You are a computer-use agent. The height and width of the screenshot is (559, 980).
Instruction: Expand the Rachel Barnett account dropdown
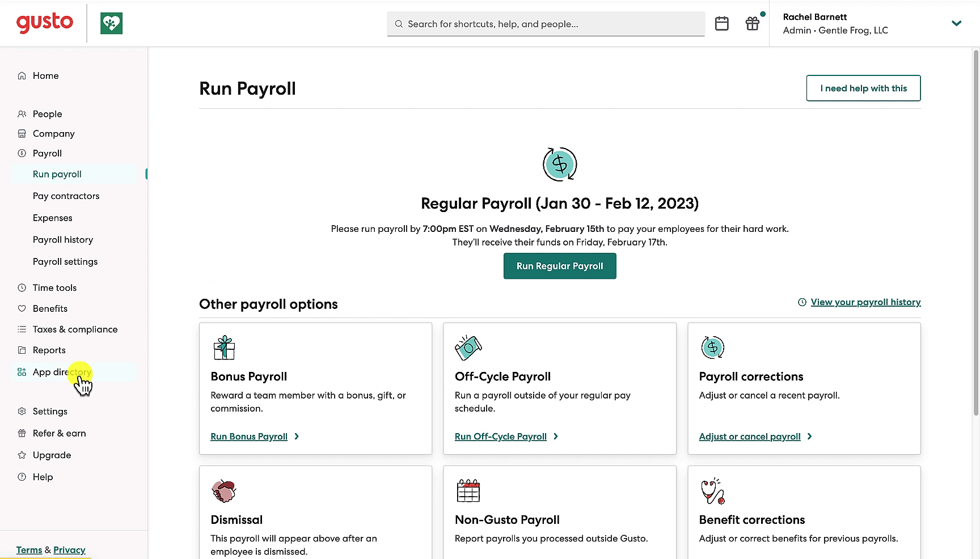click(956, 23)
